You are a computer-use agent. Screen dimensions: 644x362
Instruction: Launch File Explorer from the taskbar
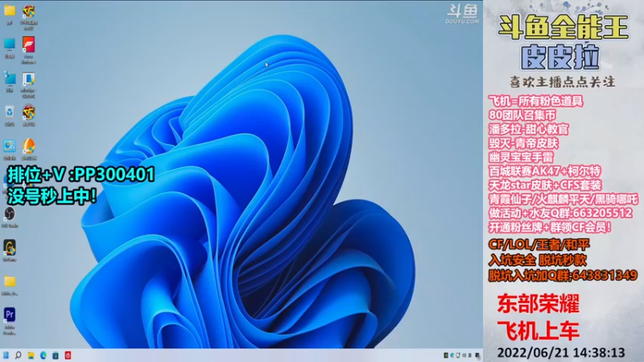(x=31, y=356)
